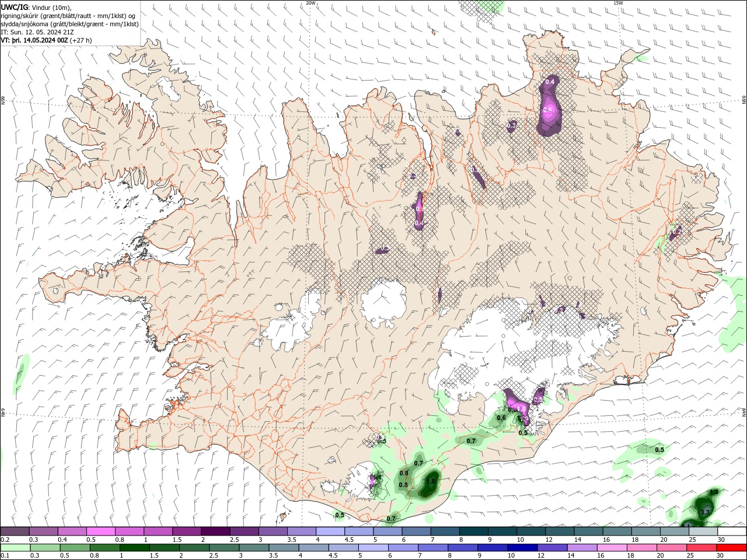Click the '15W' longitude label
Image resolution: width=747 pixels, height=560 pixels.
coord(618,3)
